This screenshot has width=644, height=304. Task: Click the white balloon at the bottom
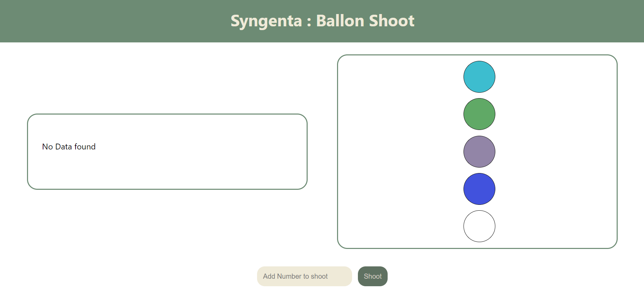tap(479, 226)
